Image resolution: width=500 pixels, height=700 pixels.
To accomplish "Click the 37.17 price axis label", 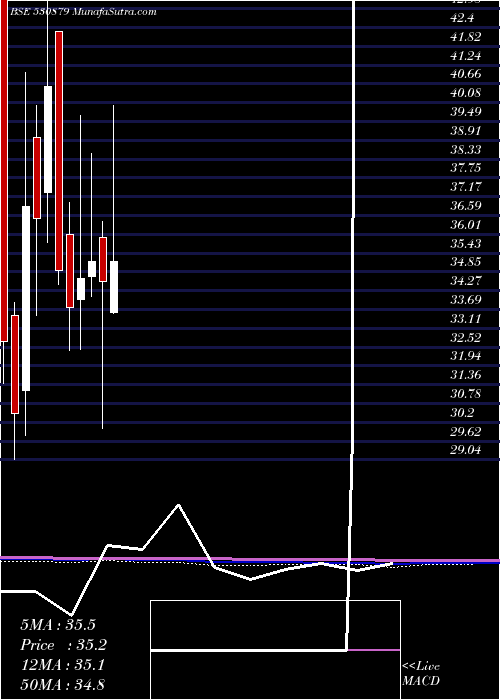I will (x=466, y=186).
